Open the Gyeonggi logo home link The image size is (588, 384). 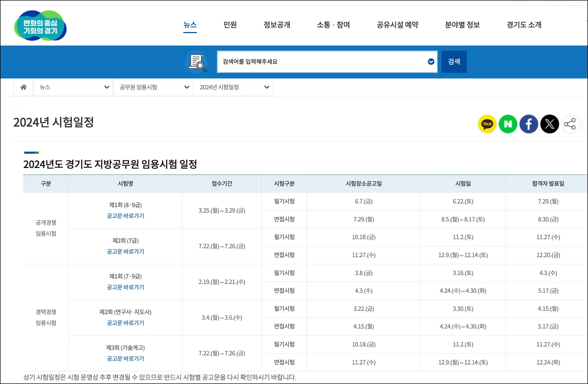pos(40,26)
